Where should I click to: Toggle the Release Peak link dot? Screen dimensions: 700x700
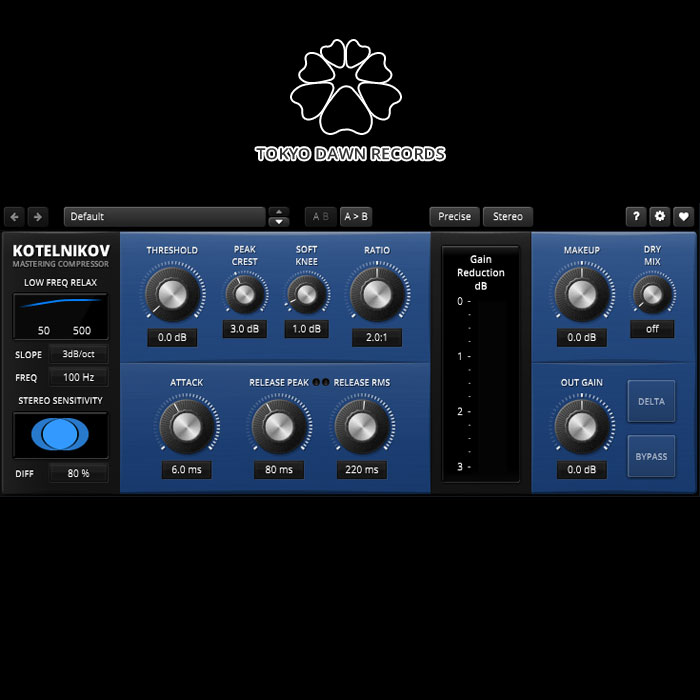coord(317,383)
